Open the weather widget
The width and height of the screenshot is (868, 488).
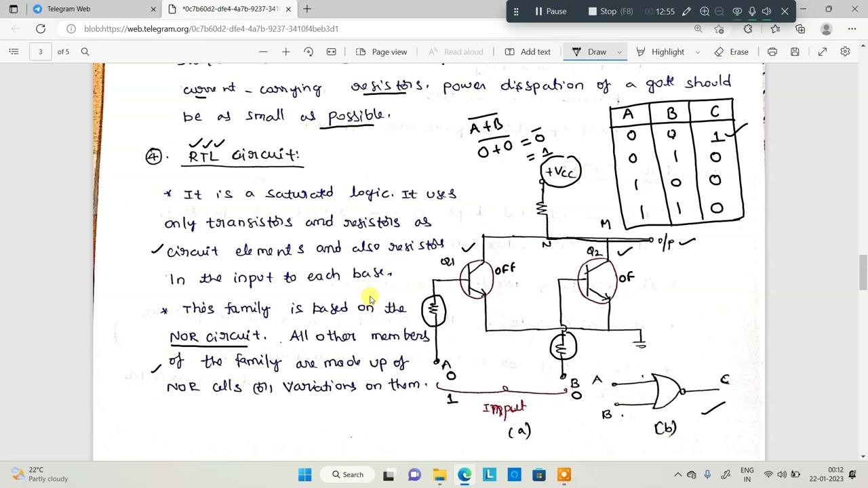point(39,474)
